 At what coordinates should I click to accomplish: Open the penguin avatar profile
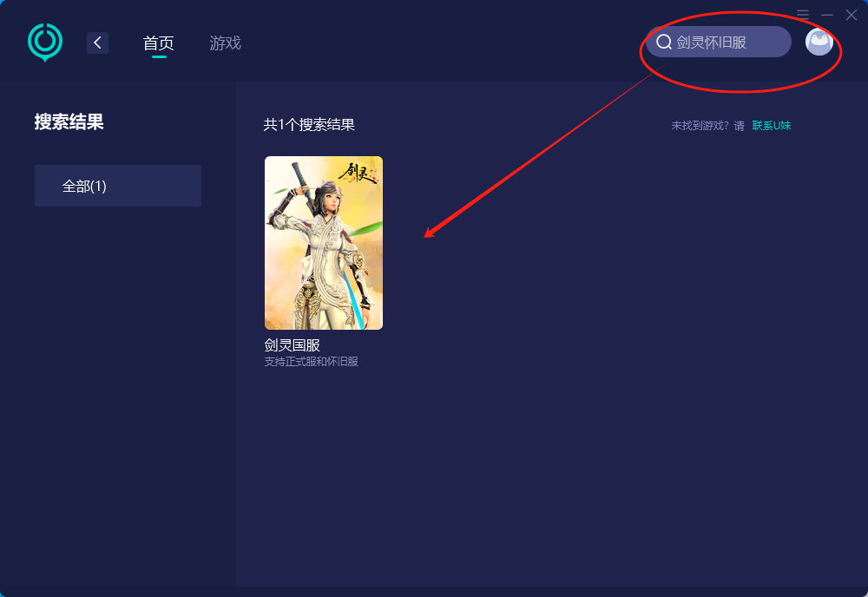(x=819, y=42)
